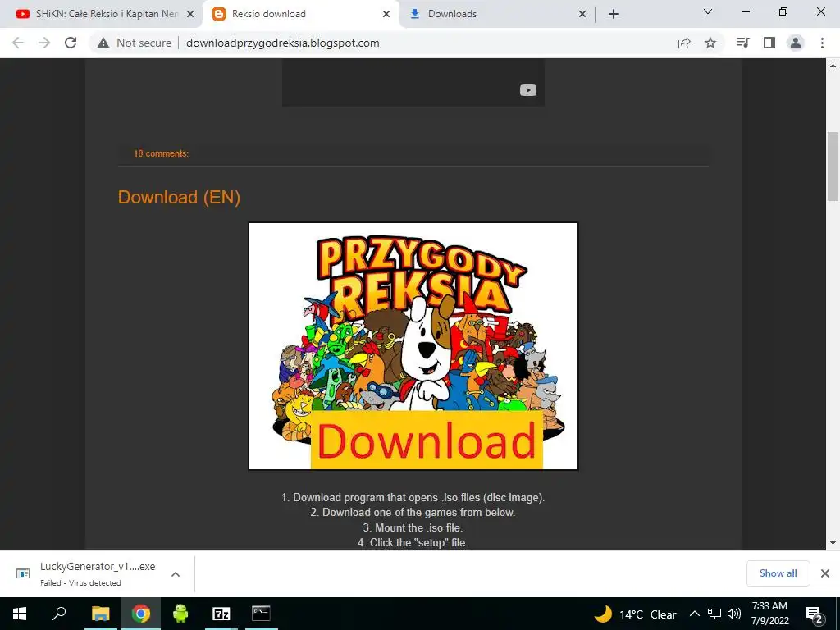Click the "Failed - Virus detected" text
The width and height of the screenshot is (840, 630).
coord(80,583)
